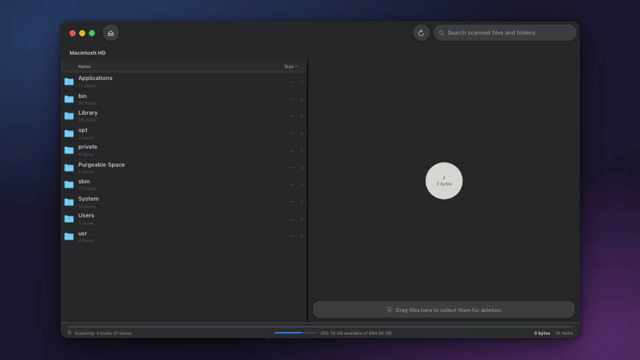
Task: Click the System folder name
Action: (88, 199)
